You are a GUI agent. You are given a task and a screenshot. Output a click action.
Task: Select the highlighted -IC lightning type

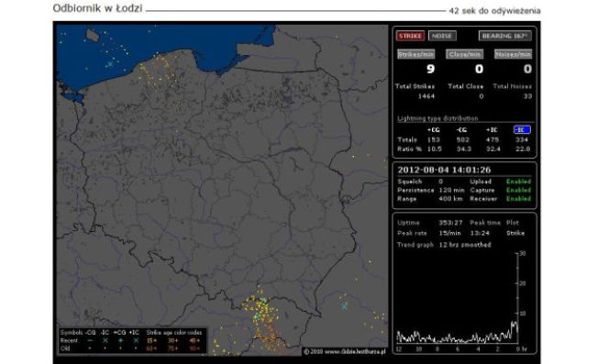point(522,130)
